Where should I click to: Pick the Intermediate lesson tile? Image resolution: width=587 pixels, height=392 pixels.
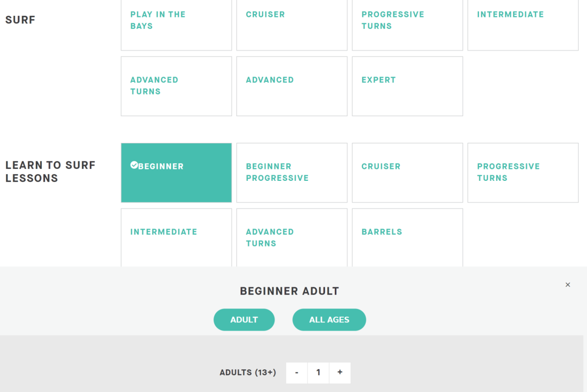pos(176,237)
